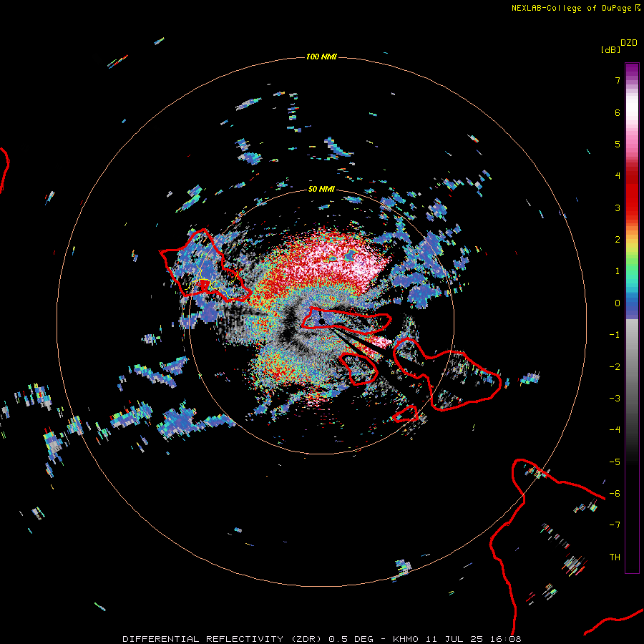Click the 7 value on color scale
The width and height of the screenshot is (644, 644).
tap(618, 80)
